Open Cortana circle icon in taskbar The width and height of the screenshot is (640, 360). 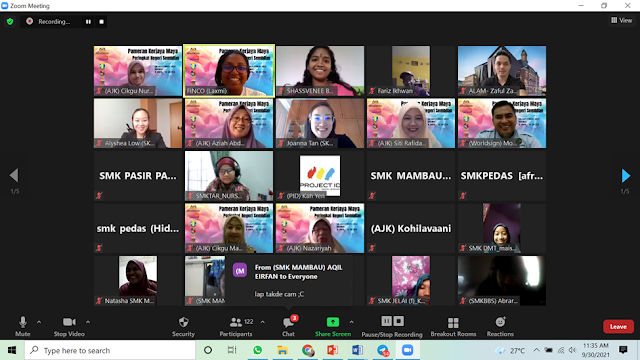[208, 350]
